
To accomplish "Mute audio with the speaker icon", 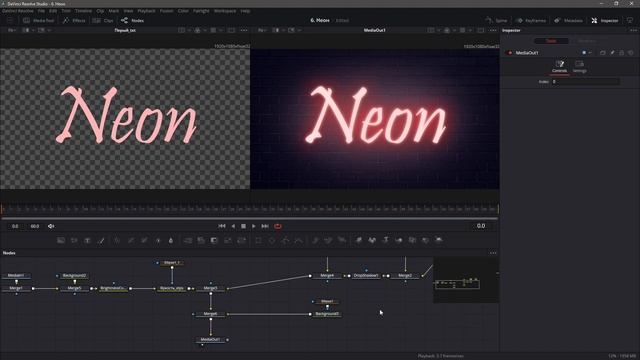I will point(51,226).
